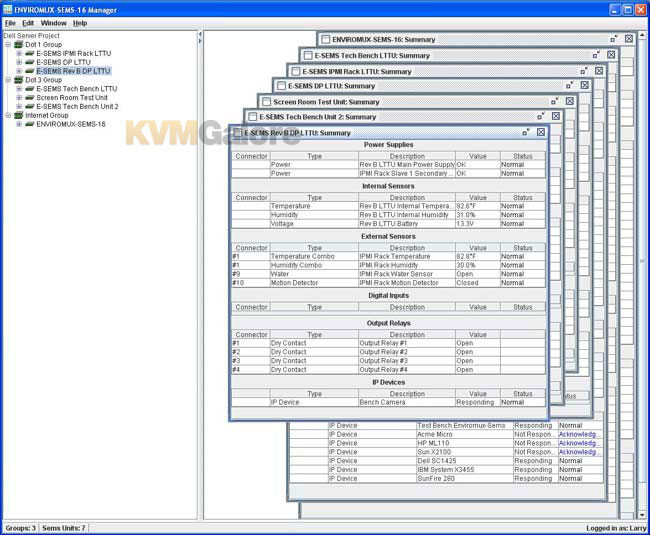The width and height of the screenshot is (650, 535).
Task: Click the IPMI Rack Motion Detector row
Action: 388,283
